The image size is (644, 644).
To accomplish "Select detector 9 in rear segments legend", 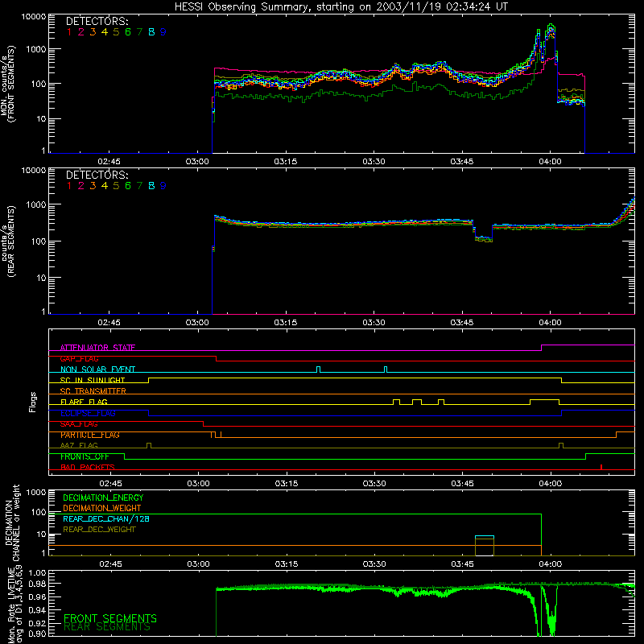I will (163, 186).
